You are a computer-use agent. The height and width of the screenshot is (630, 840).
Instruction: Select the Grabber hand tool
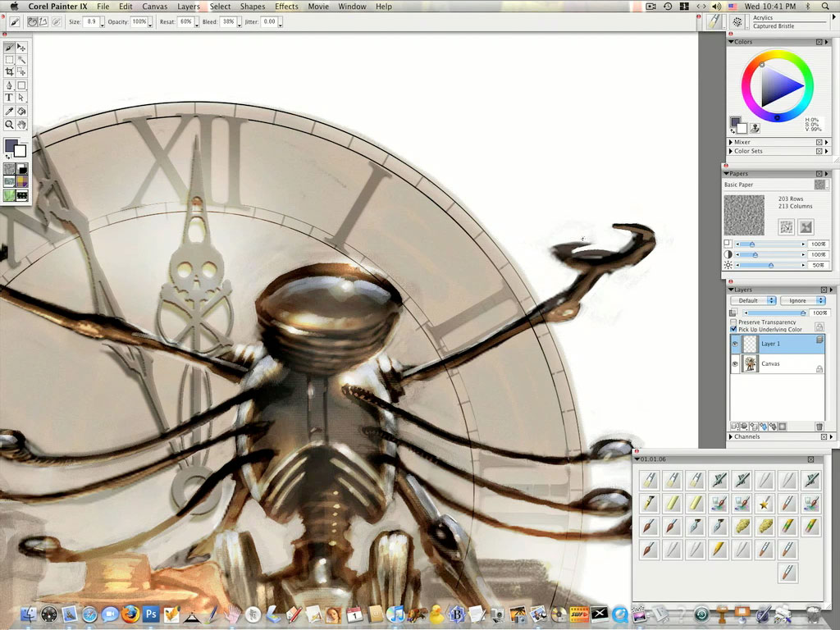[x=21, y=125]
